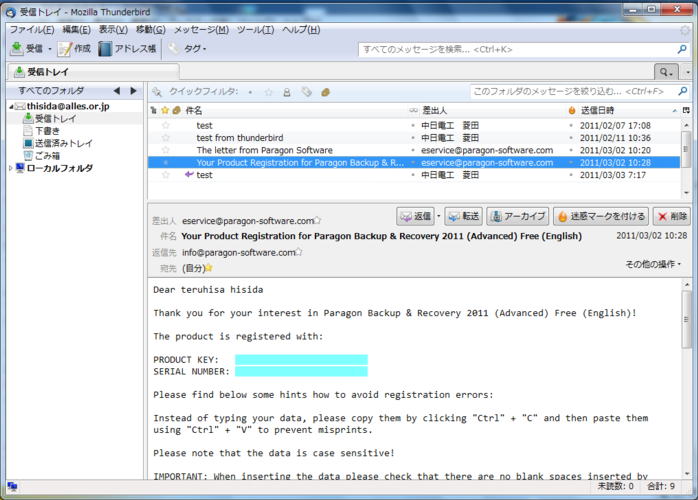698x500 pixels.
Task: Expand the ローカルフォルダ tree node
Action: (11, 168)
